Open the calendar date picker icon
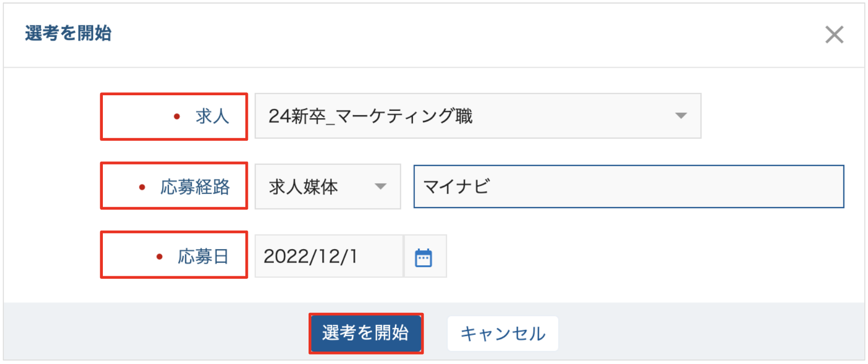The height and width of the screenshot is (364, 868). 423,257
